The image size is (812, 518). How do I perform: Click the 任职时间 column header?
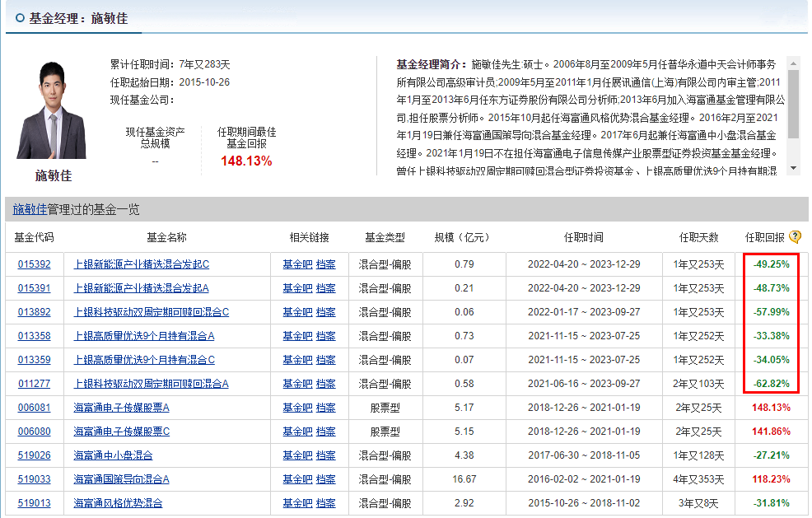(584, 237)
